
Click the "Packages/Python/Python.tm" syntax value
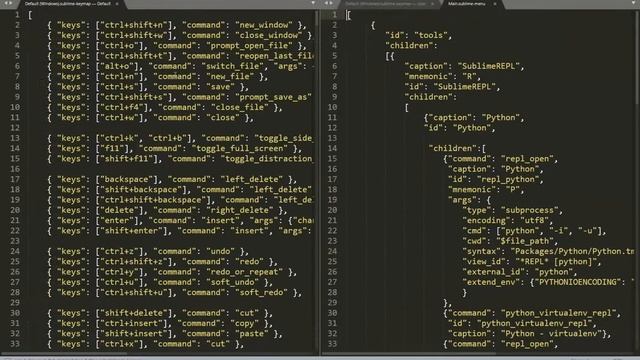[x=572, y=251]
